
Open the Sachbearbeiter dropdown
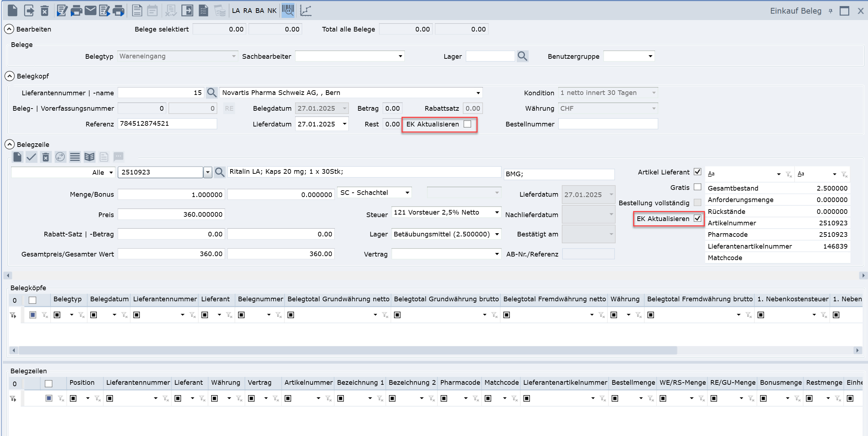tap(400, 56)
